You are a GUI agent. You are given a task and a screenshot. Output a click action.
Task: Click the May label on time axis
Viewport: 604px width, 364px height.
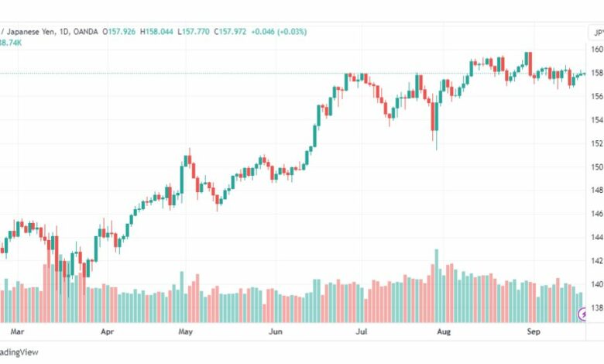pos(185,331)
